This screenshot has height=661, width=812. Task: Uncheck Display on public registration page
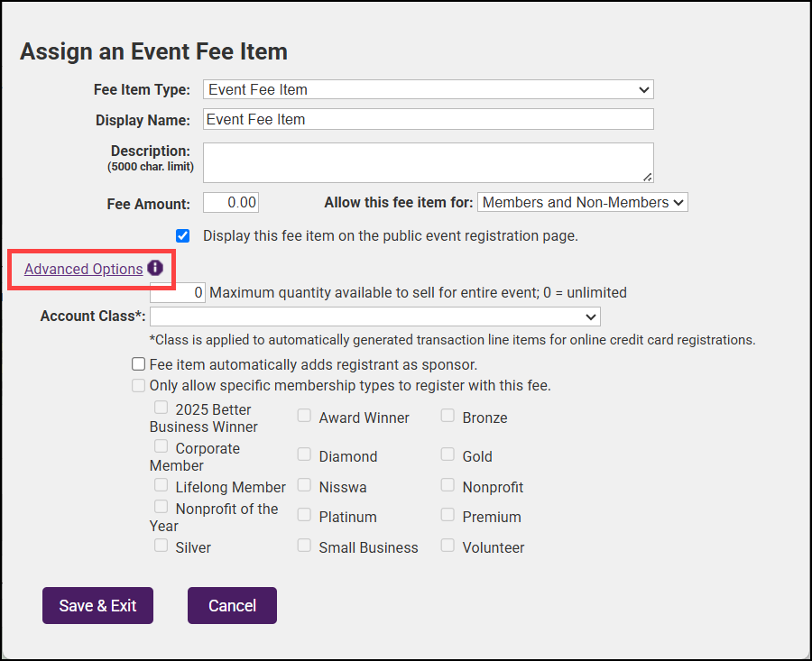183,236
